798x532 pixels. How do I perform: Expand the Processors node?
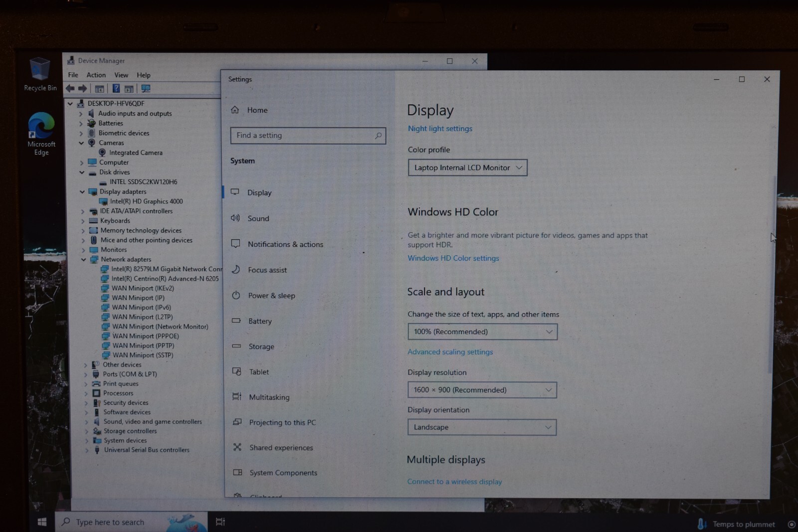coord(86,393)
